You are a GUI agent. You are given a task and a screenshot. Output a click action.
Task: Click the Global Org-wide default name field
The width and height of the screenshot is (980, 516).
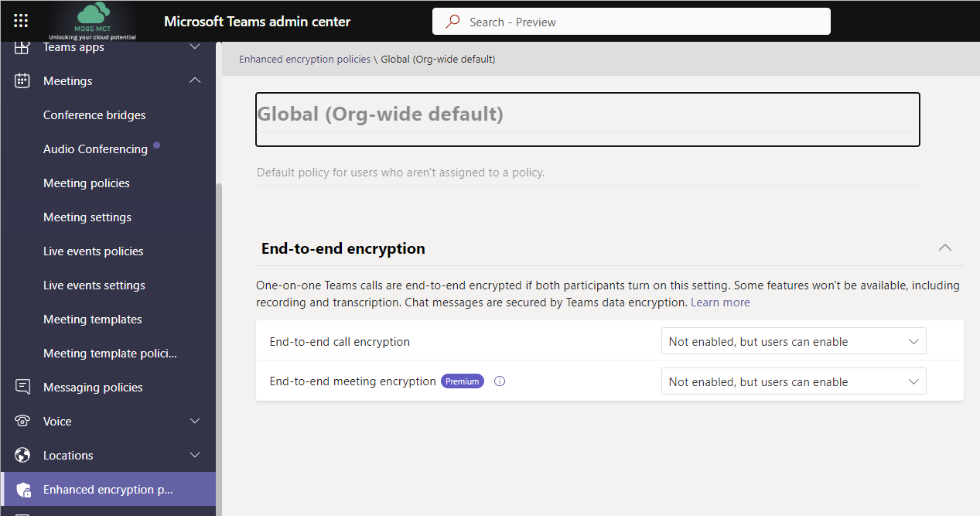tap(587, 118)
